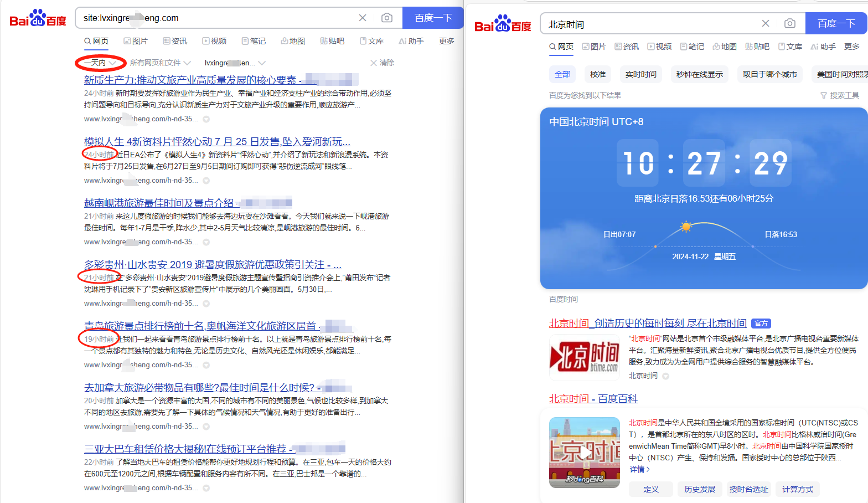Click Baidu logo in left window
Viewport: 868px width, 503px height.
pyautogui.click(x=38, y=18)
